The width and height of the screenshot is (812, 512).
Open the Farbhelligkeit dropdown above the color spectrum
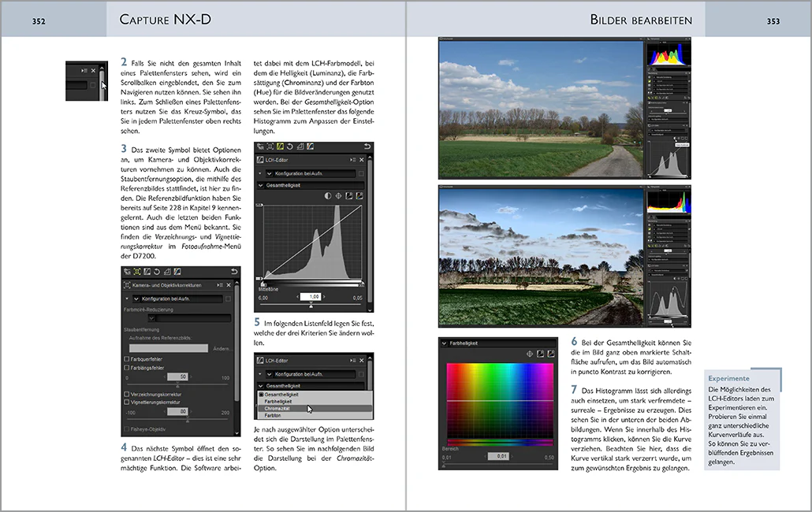point(498,343)
